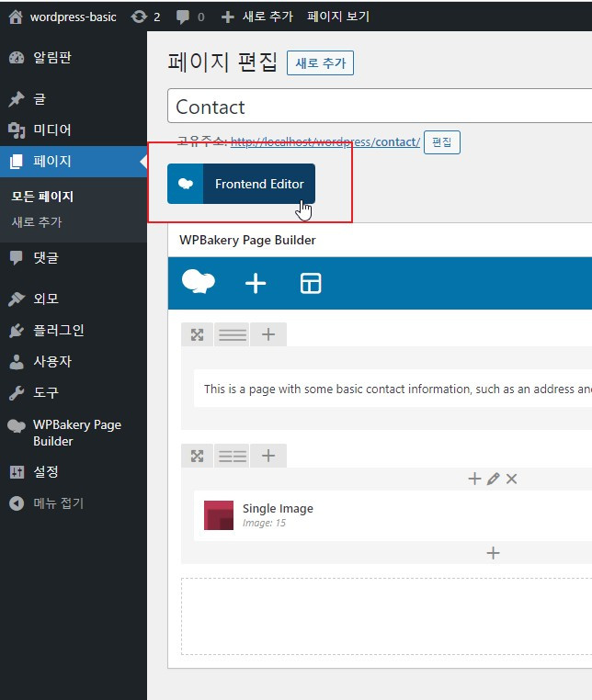Viewport: 592px width, 700px height.
Task: Add column to second row
Action: pos(268,456)
